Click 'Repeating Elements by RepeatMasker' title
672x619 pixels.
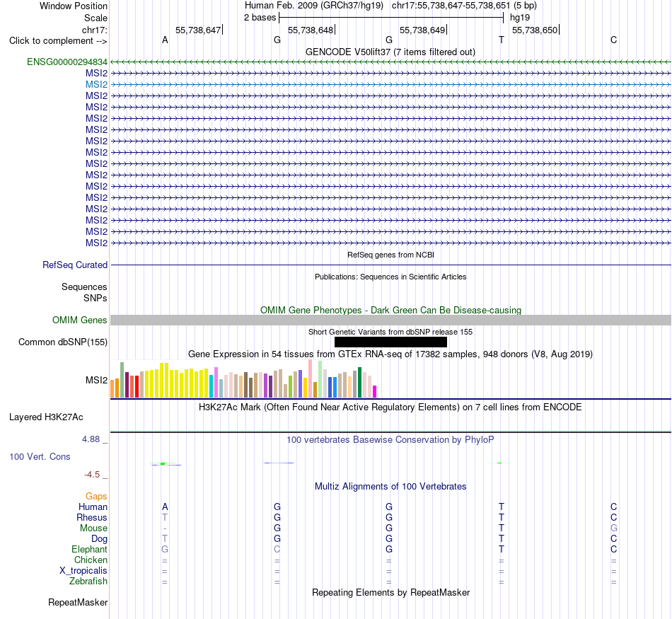pyautogui.click(x=391, y=592)
